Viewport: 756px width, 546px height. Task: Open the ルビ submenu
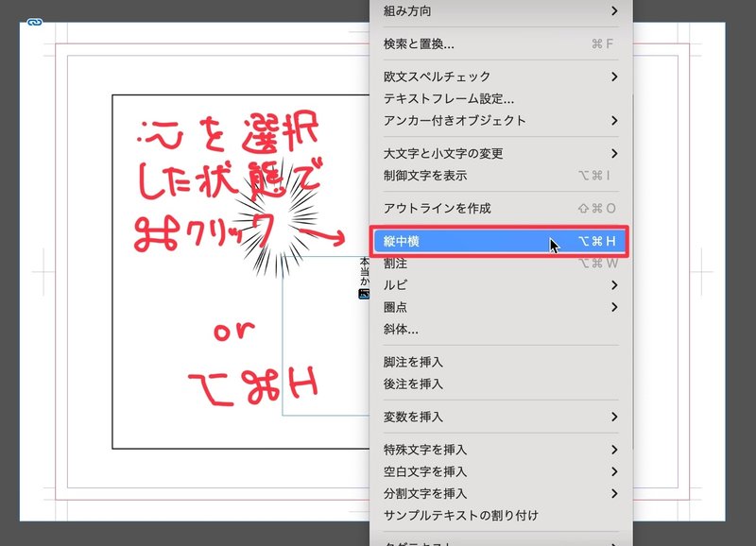501,285
